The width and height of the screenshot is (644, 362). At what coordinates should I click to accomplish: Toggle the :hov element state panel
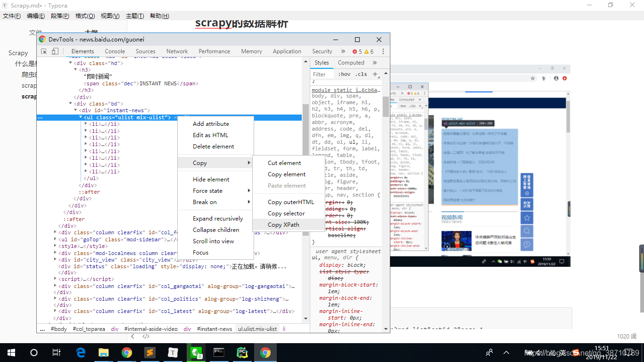(x=344, y=74)
